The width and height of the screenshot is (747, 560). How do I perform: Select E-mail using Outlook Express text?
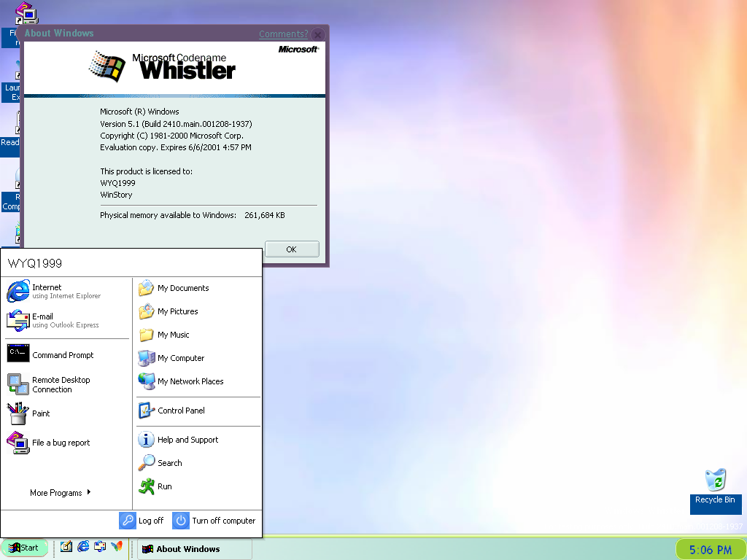(65, 321)
